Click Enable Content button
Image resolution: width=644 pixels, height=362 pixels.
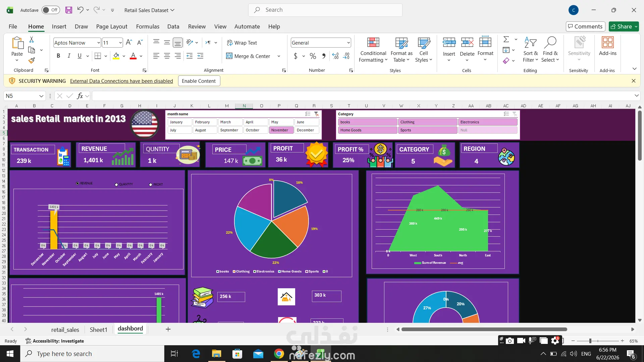pyautogui.click(x=199, y=81)
